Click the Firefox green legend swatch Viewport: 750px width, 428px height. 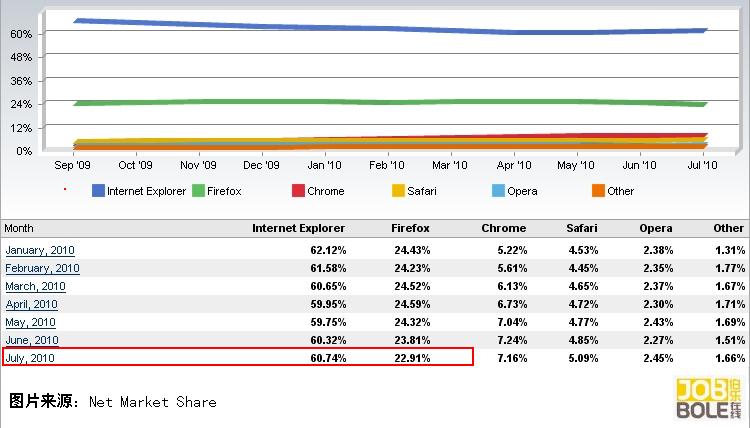pyautogui.click(x=198, y=191)
